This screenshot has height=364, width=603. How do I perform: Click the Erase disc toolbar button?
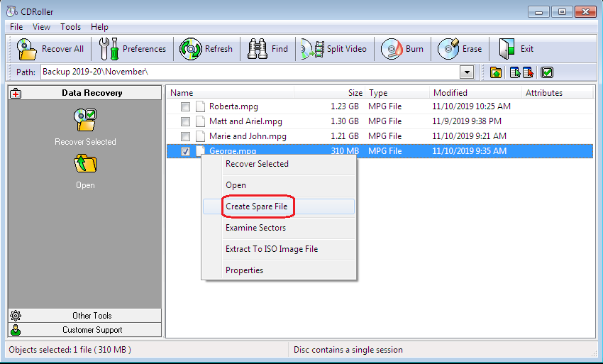click(460, 49)
